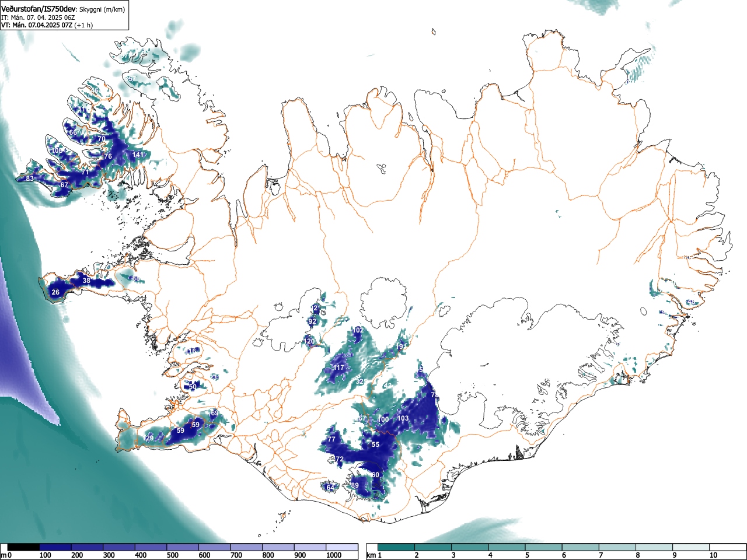Image resolution: width=747 pixels, height=560 pixels.
Task: Click the 103 visibility value on the map
Action: pyautogui.click(x=403, y=419)
